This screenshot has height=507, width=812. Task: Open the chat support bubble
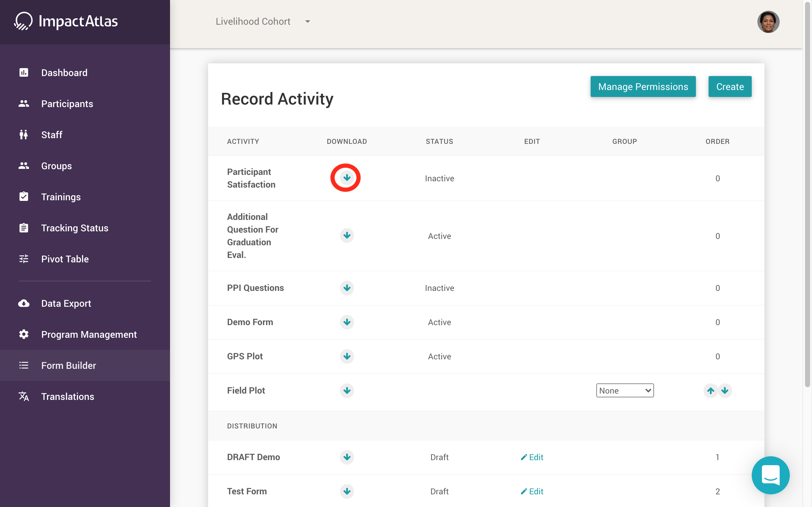coord(770,475)
